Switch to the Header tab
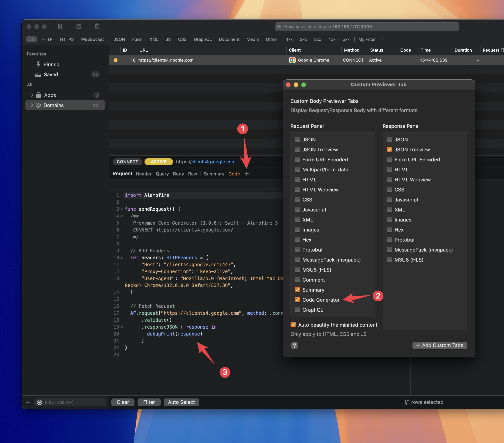 click(x=144, y=174)
